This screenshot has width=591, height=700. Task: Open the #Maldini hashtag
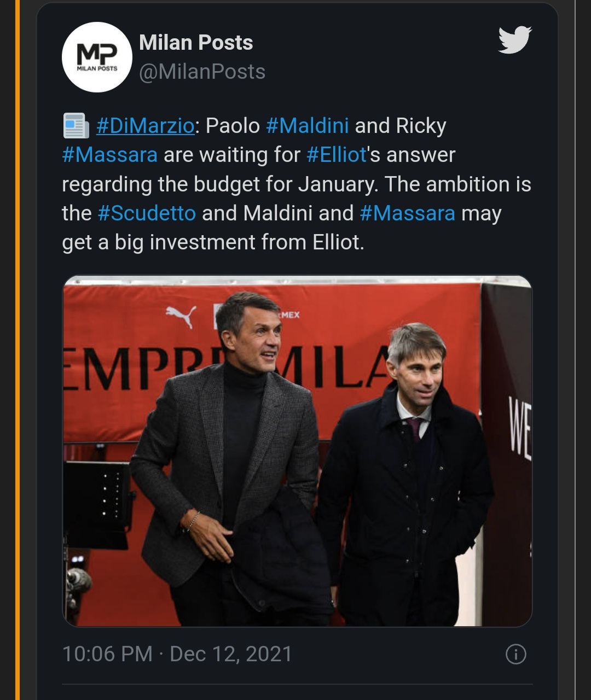pos(307,126)
